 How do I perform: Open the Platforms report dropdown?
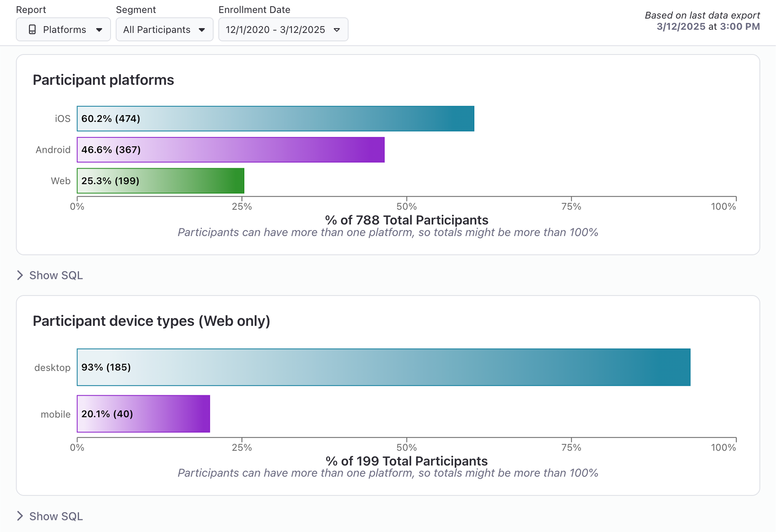coord(63,30)
